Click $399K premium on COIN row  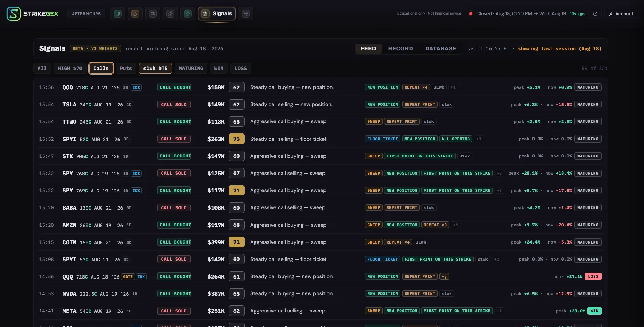tap(216, 242)
